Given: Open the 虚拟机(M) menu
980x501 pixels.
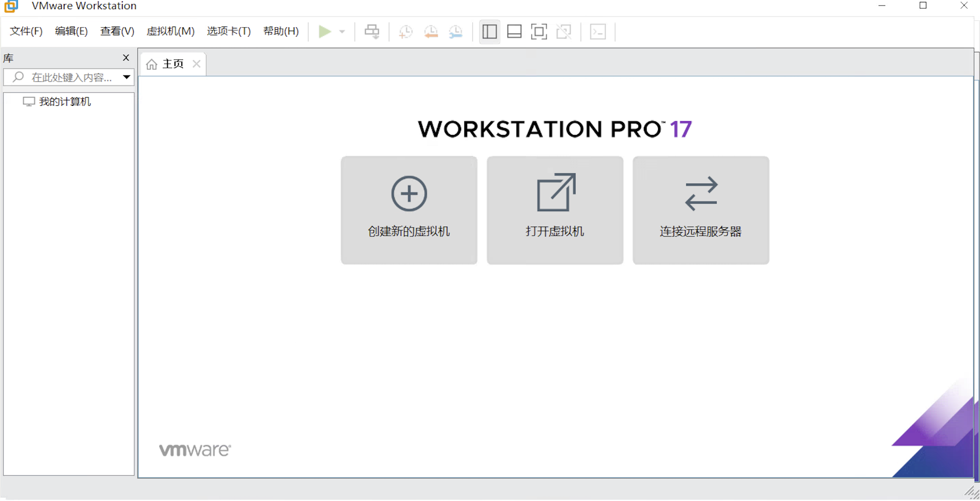Looking at the screenshot, I should pyautogui.click(x=170, y=31).
